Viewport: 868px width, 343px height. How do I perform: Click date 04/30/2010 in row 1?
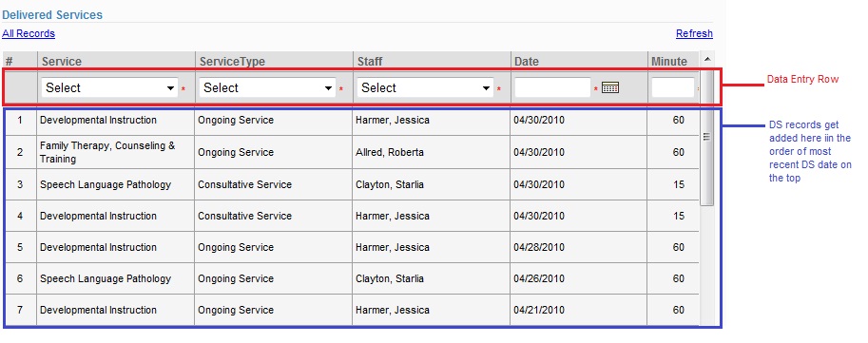(x=539, y=120)
